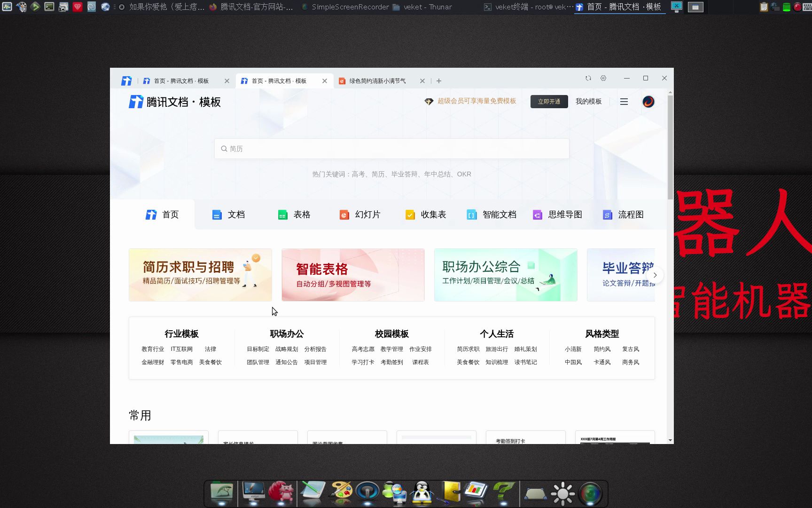
Task: Open the user avatar profile menu
Action: click(x=648, y=102)
